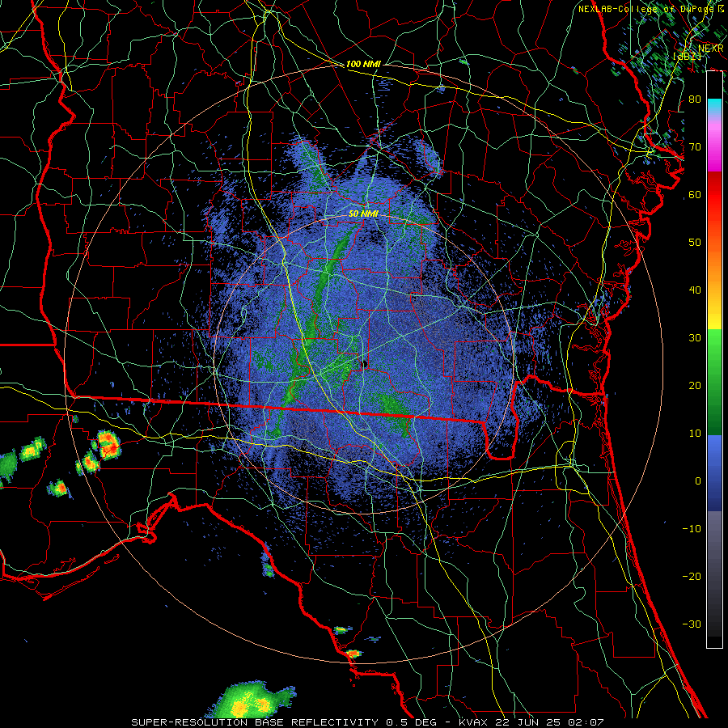Click the 80 value on dBZ scale
The image size is (728, 728).
695,99
